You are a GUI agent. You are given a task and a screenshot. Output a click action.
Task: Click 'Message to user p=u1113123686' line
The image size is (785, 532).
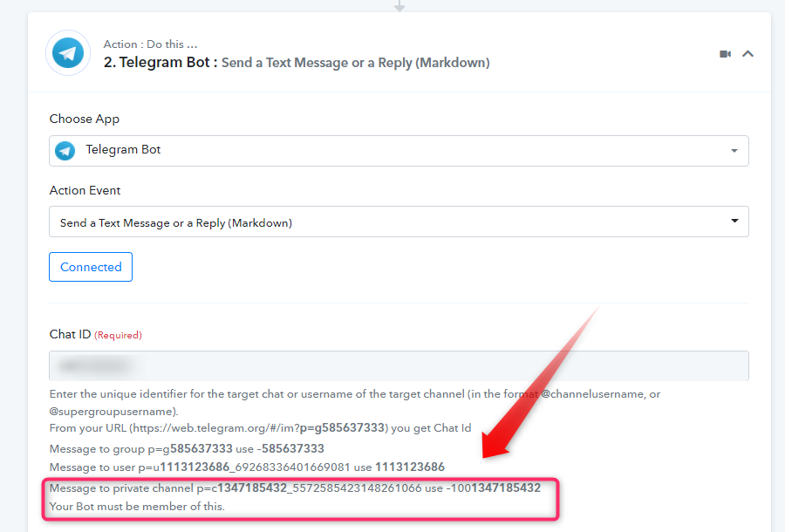pyautogui.click(x=247, y=467)
